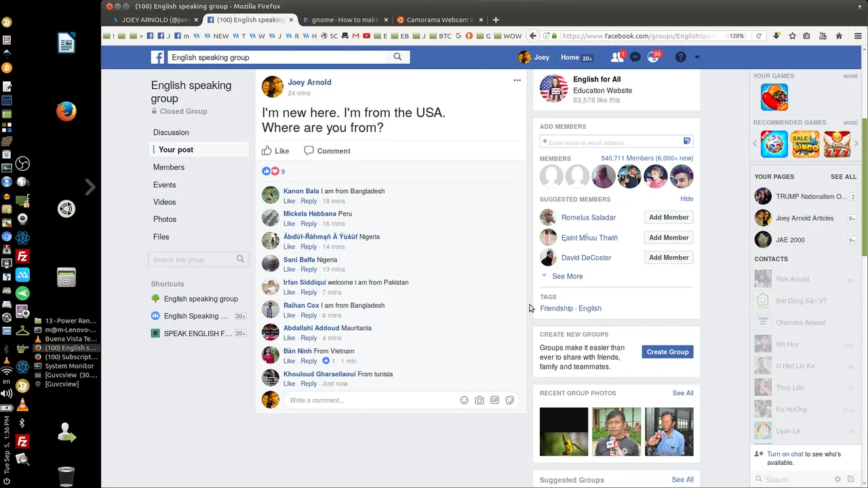Open Events in the group sidebar
This screenshot has width=868, height=488.
pos(165,185)
